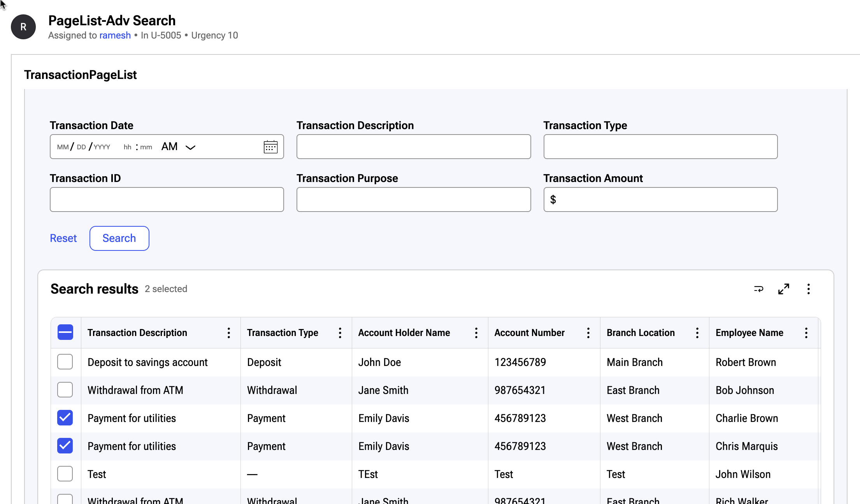The image size is (860, 504).
Task: Open the Account Holder Name column menu
Action: (476, 333)
